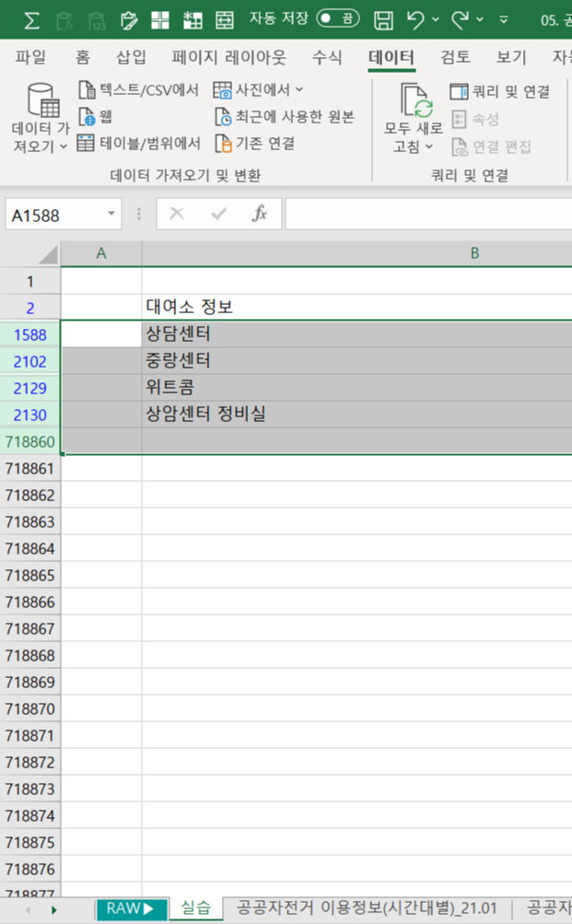Screen dimensions: 572x924
Task: Click cell containing 중랑센터
Action: click(357, 360)
